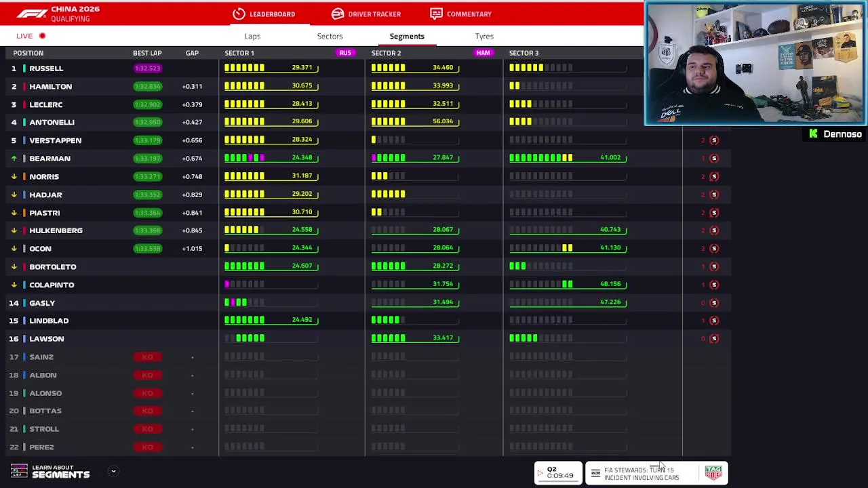The height and width of the screenshot is (488, 868).
Task: Click the Leaderboard stopwatch icon
Action: coord(239,14)
